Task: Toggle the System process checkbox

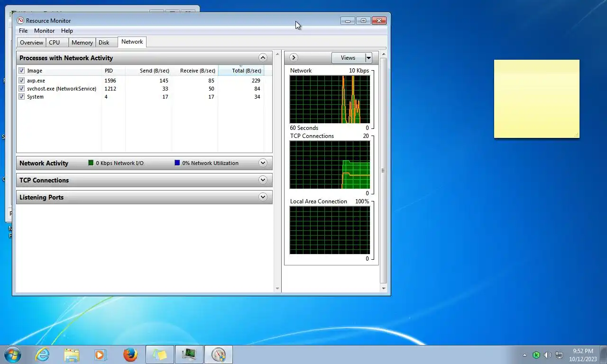Action: point(21,97)
